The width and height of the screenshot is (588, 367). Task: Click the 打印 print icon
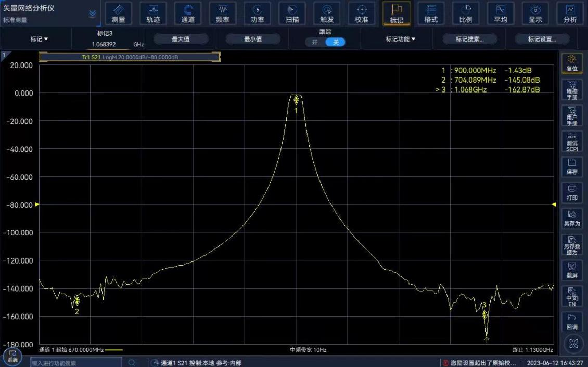click(x=572, y=192)
